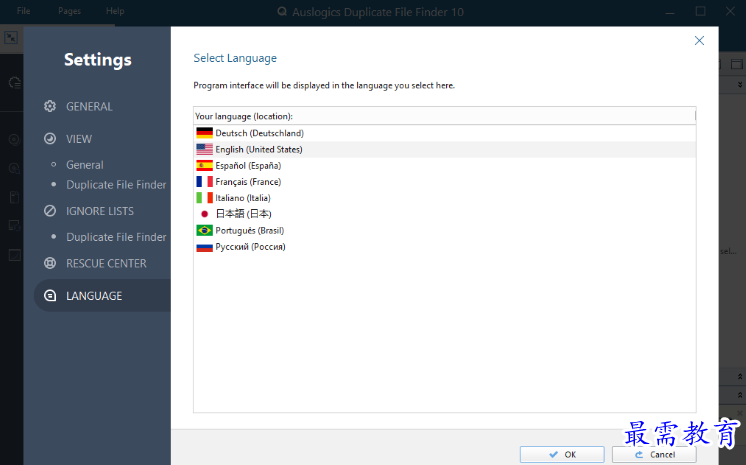Click the Russian flag icon

[205, 247]
